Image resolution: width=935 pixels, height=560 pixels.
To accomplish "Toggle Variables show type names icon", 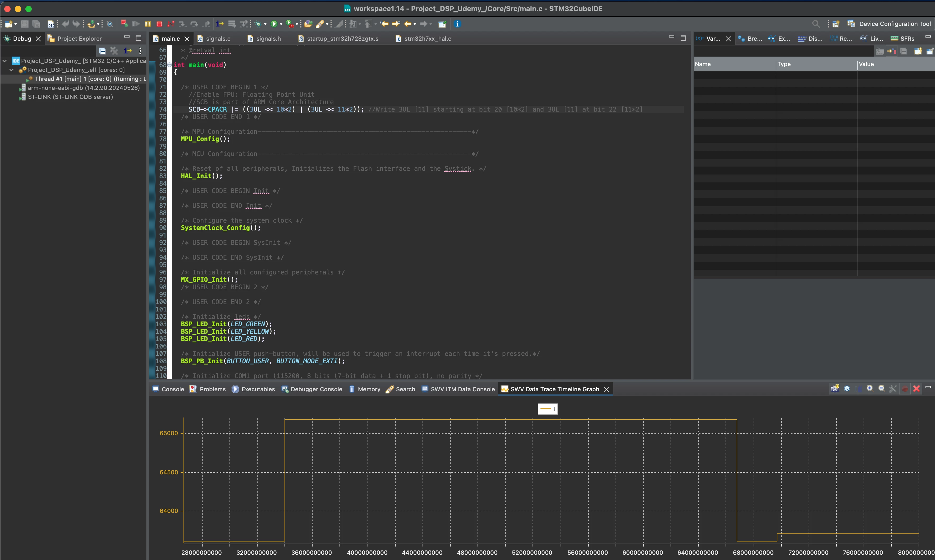I will (880, 51).
